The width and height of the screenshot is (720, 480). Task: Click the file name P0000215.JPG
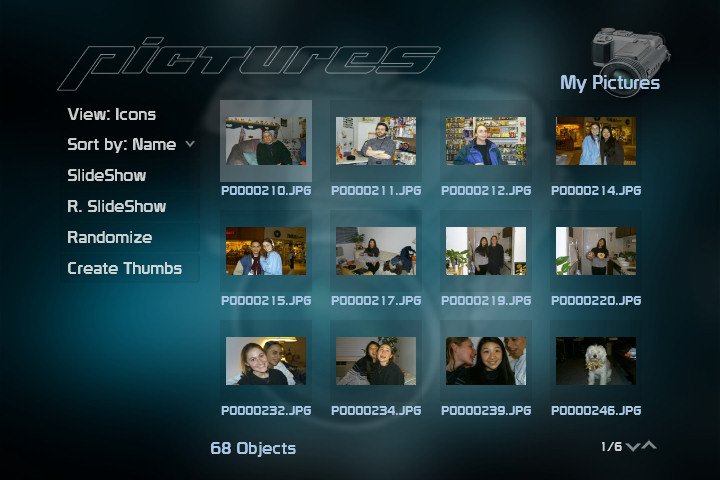tap(266, 301)
